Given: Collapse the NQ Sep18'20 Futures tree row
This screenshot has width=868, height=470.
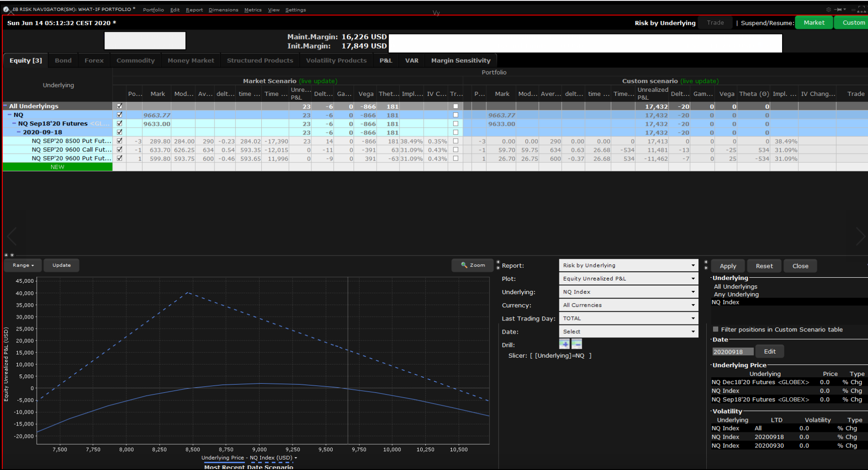Looking at the screenshot, I should (x=14, y=124).
